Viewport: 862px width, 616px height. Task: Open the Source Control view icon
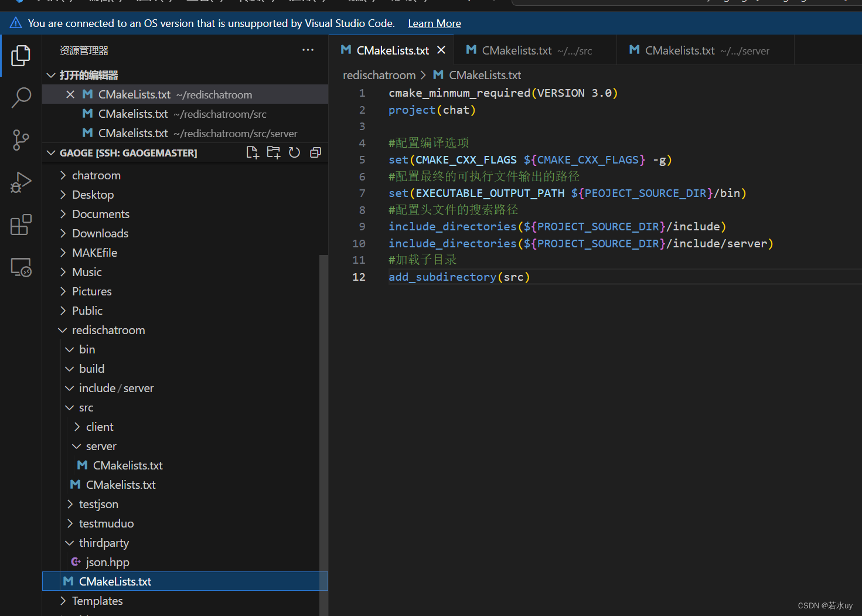pyautogui.click(x=21, y=140)
